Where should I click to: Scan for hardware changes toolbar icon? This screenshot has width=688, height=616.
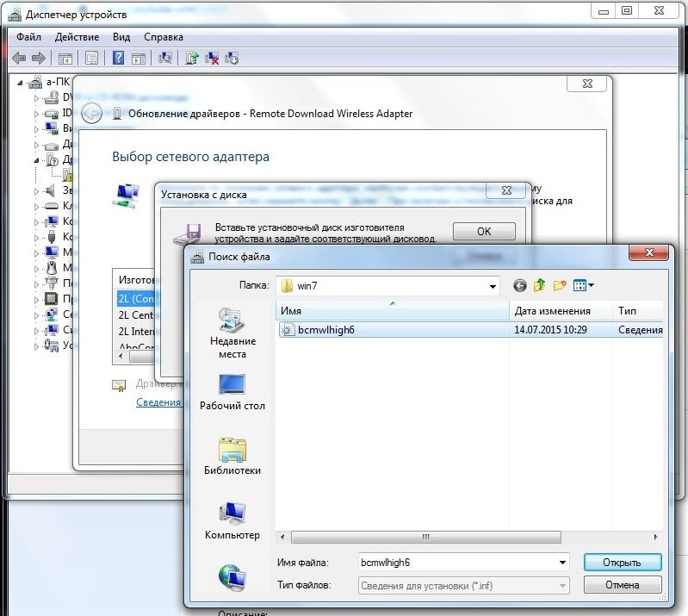[165, 58]
